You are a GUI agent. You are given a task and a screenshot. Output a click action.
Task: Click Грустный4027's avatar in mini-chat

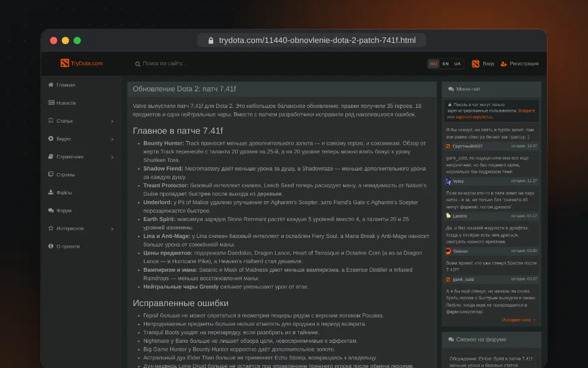[x=448, y=146]
